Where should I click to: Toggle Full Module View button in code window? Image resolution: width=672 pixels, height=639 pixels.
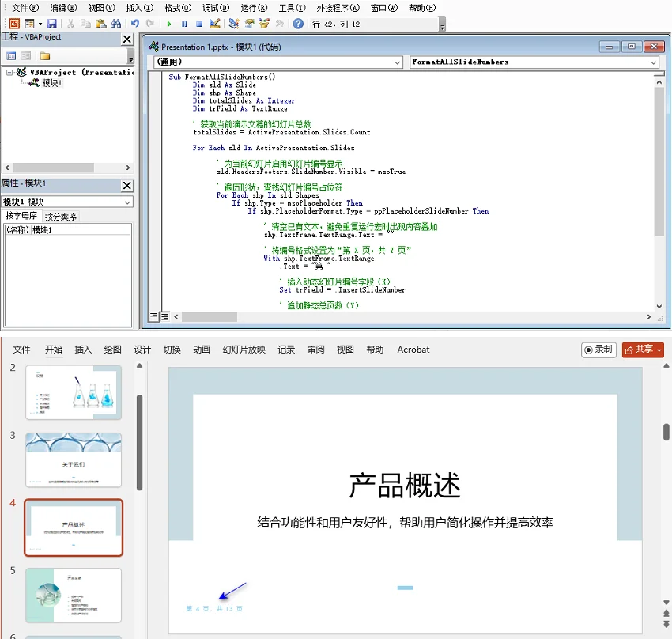pos(164,316)
